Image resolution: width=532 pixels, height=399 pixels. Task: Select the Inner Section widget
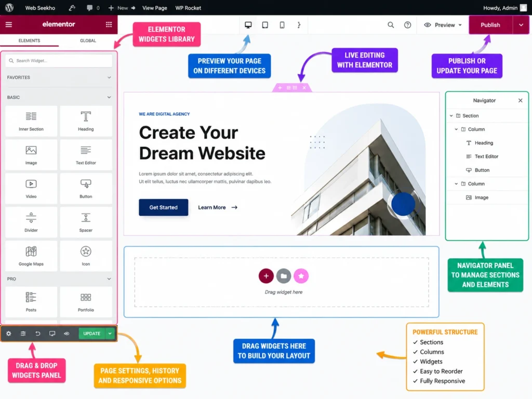[31, 121]
